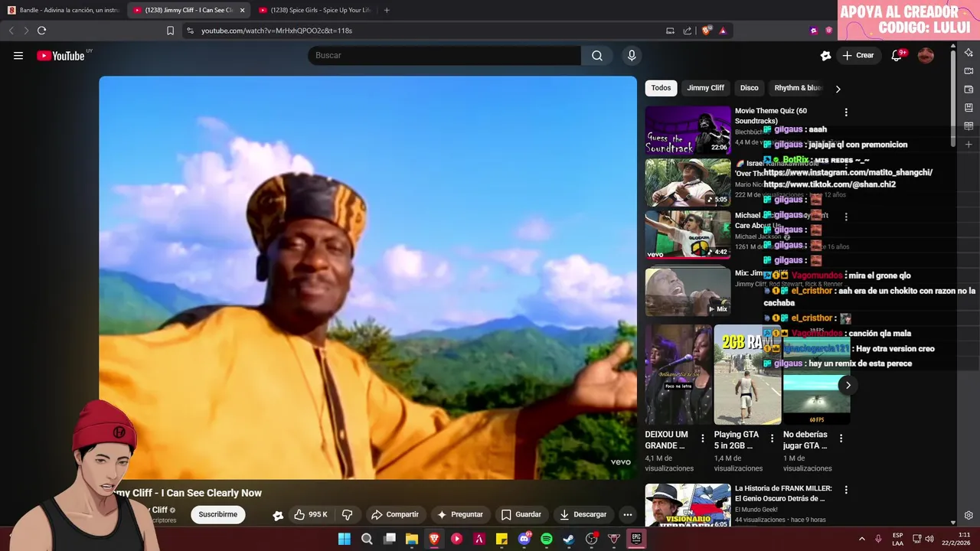The image size is (980, 551).
Task: Open the volume icon in system tray
Action: click(x=929, y=539)
